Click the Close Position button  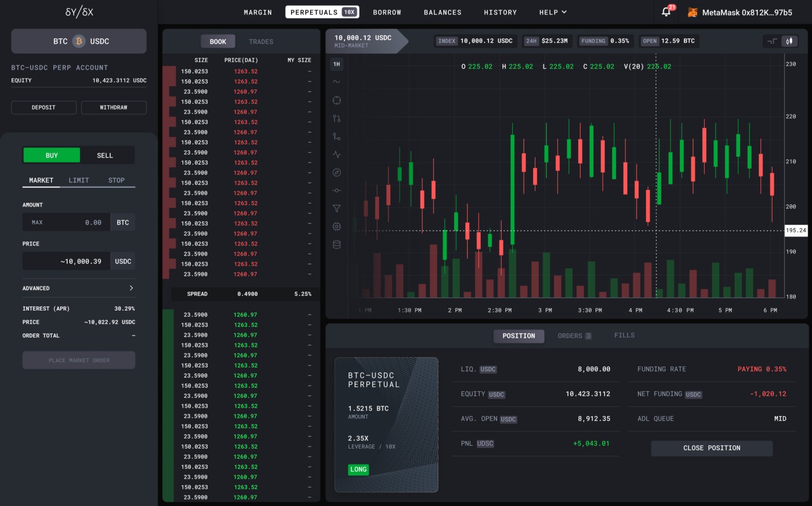coord(712,448)
